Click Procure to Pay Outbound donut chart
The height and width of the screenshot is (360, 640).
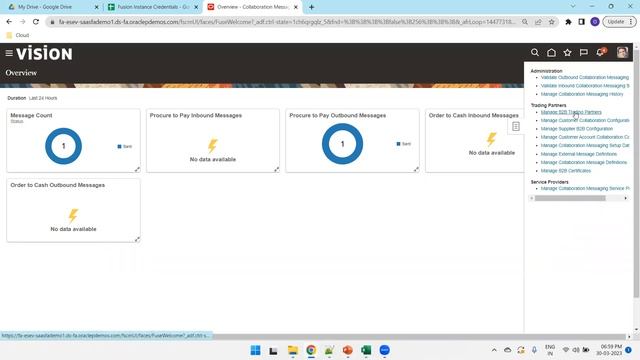coord(342,144)
